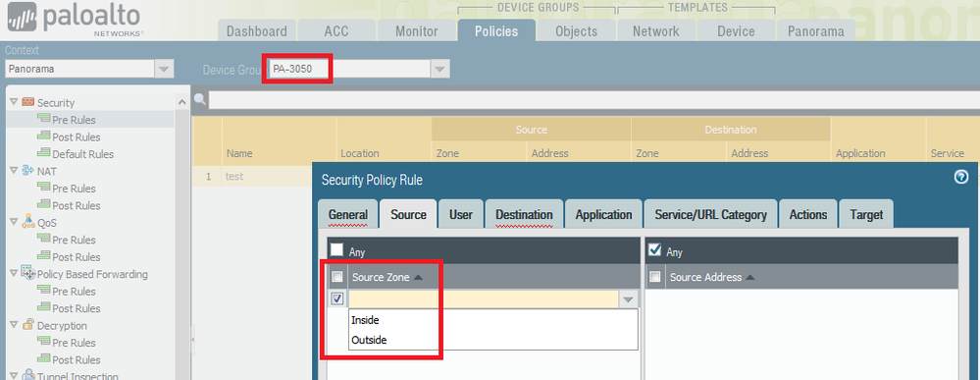Toggle the Source Zone header checkbox
Image resolution: width=980 pixels, height=380 pixels.
336,277
